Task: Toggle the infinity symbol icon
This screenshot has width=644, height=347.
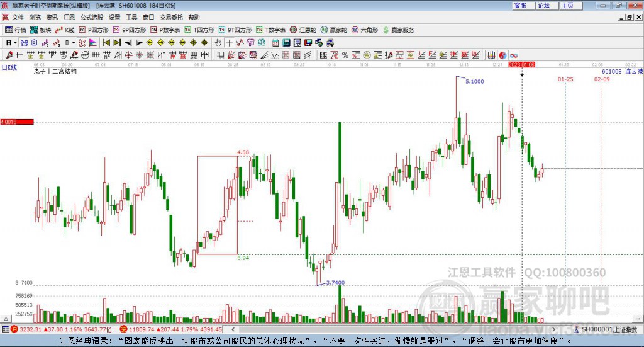Action: [514, 55]
